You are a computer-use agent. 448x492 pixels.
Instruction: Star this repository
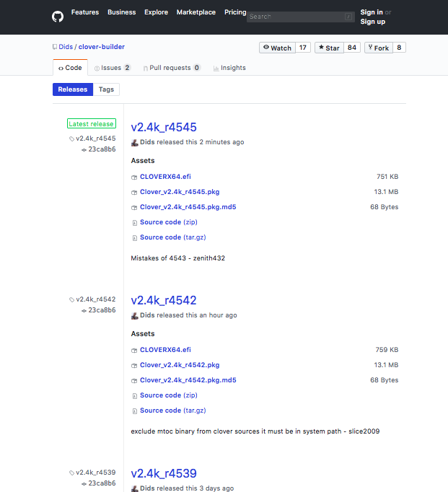tap(329, 48)
